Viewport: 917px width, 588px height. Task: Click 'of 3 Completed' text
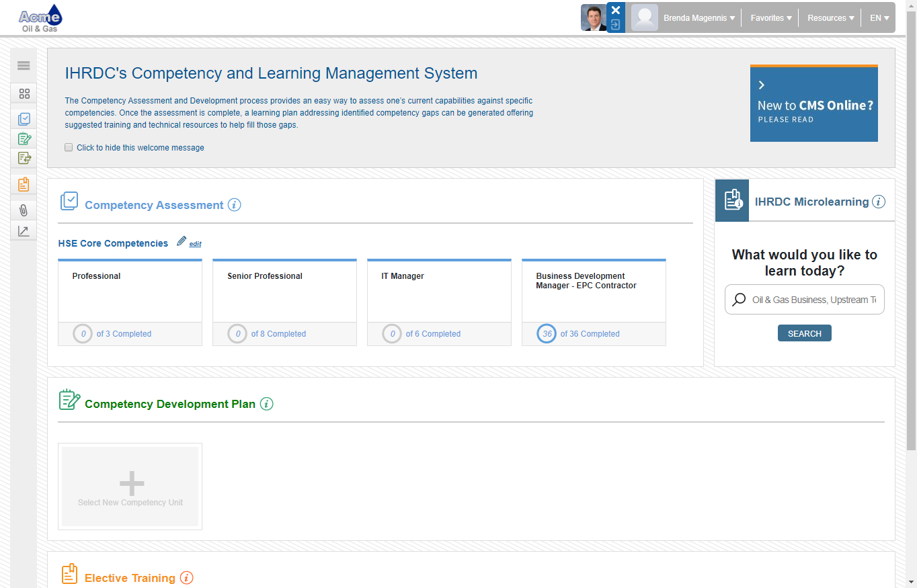pos(124,334)
